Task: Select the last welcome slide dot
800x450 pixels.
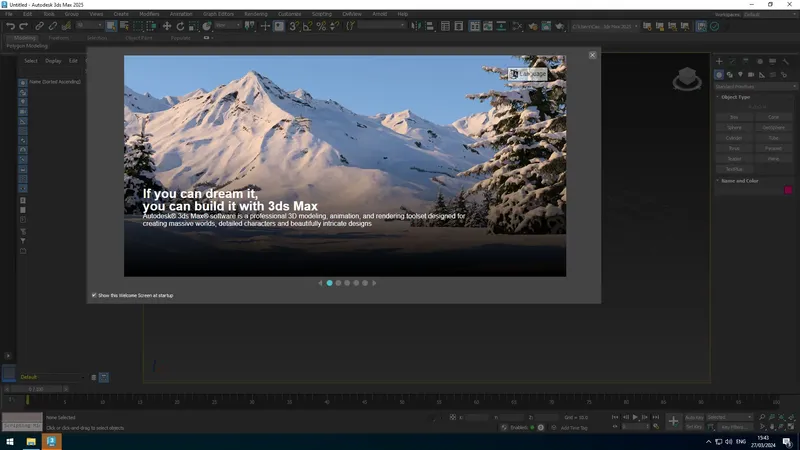Action: coord(365,283)
